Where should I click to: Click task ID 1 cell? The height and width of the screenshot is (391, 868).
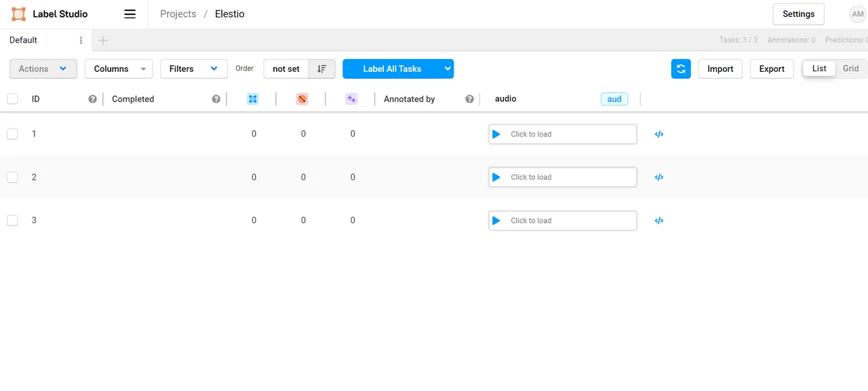pos(34,134)
